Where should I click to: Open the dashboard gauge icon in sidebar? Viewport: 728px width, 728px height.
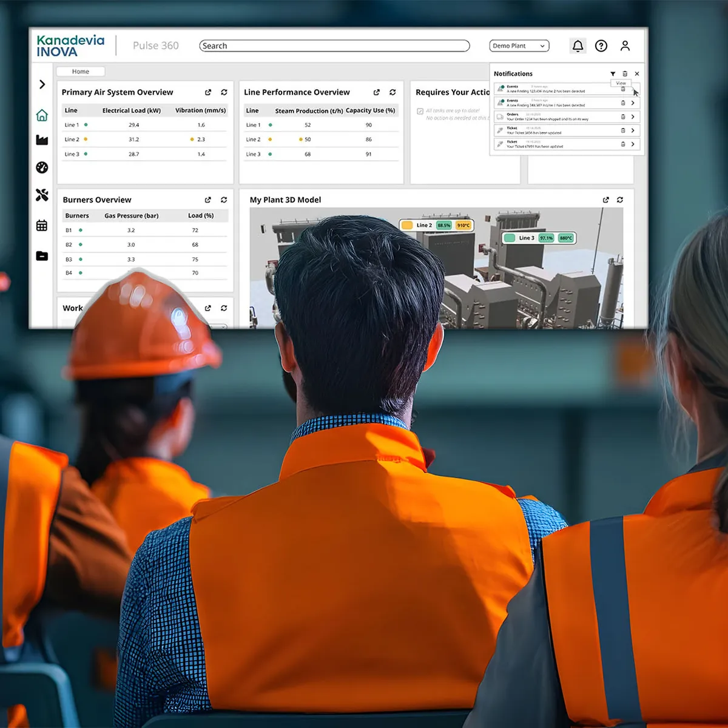point(42,167)
